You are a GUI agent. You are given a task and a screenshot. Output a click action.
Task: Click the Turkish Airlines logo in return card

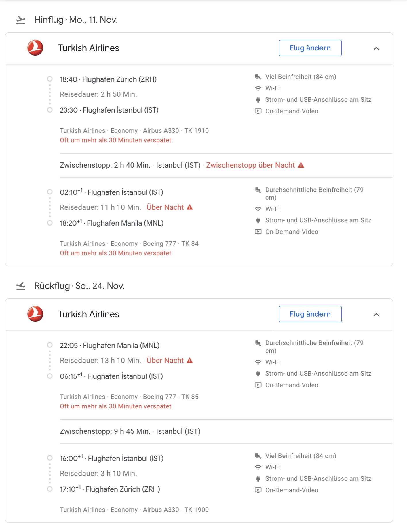coord(35,314)
